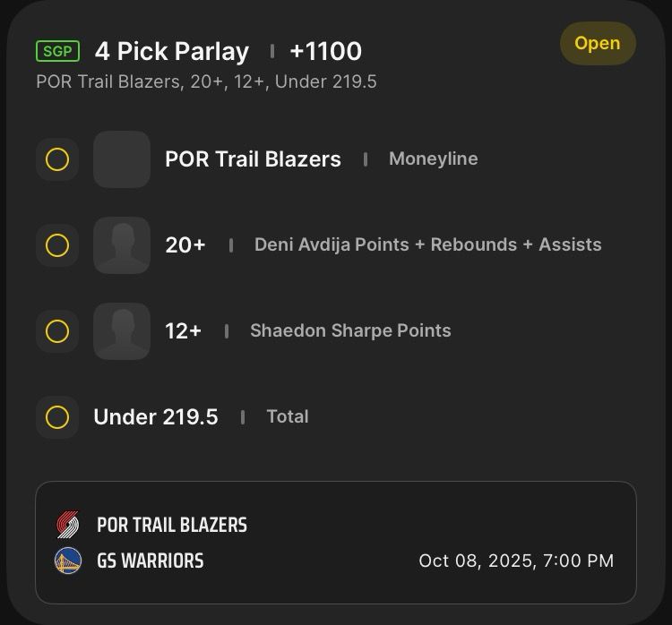Click the Under 219.5 total pick

pos(156,416)
